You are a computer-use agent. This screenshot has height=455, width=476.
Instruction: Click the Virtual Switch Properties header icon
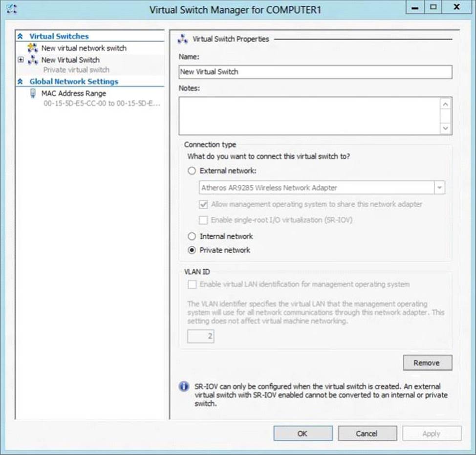(183, 39)
